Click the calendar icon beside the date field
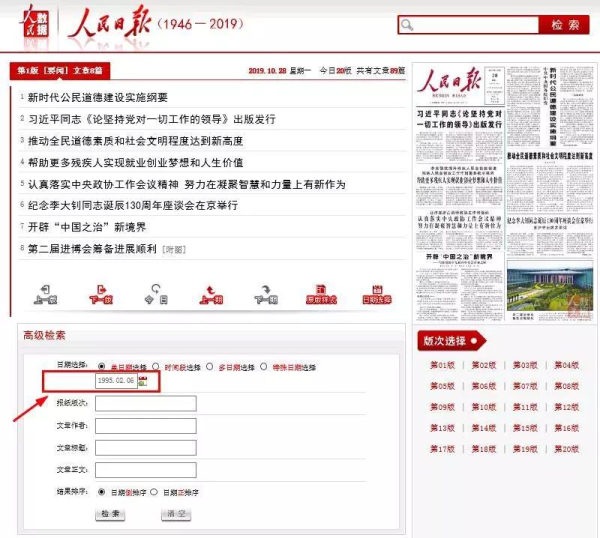 143,381
